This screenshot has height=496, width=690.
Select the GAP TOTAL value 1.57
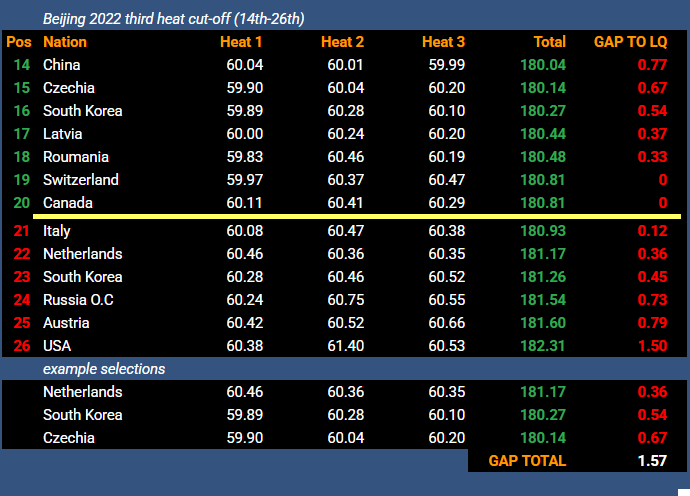[653, 461]
